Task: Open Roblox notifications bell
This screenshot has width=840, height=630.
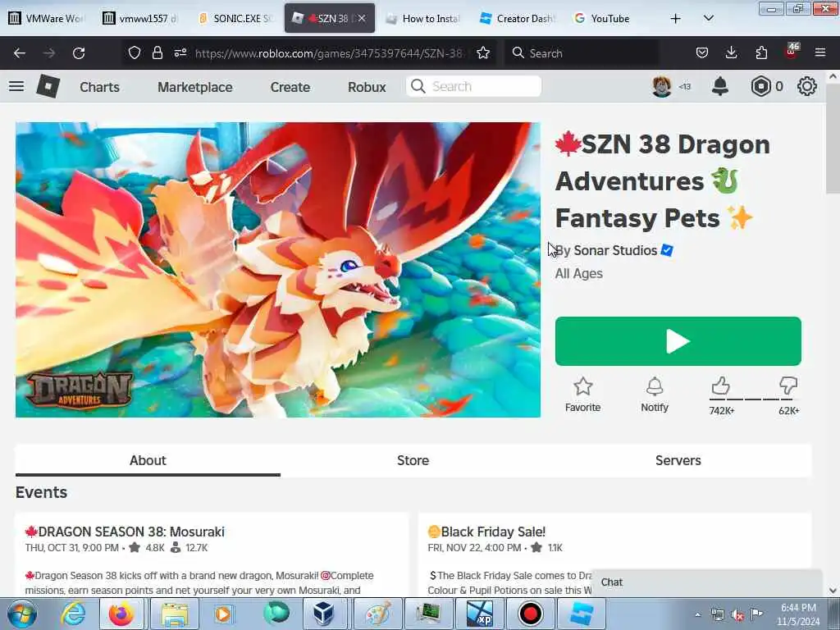Action: (x=720, y=86)
